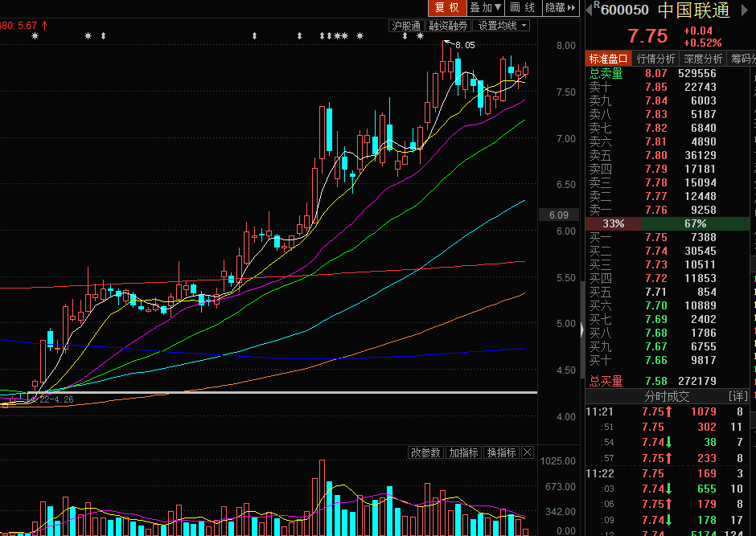The width and height of the screenshot is (756, 536).
Task: Click the 沪股通 tag button
Action: pyautogui.click(x=406, y=26)
